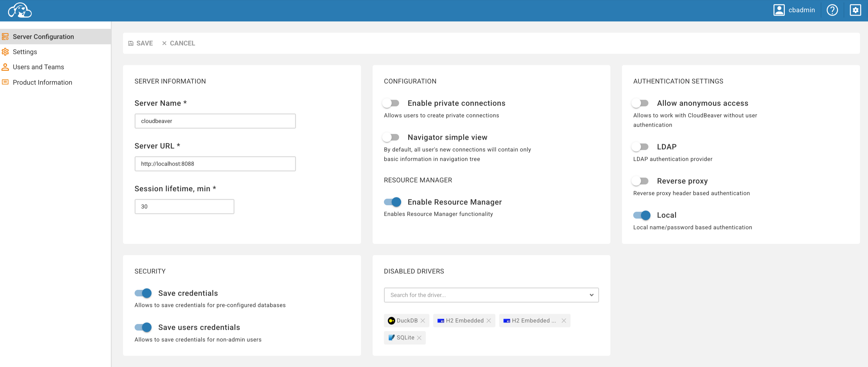Click the Settings gear sidebar icon

coord(5,52)
